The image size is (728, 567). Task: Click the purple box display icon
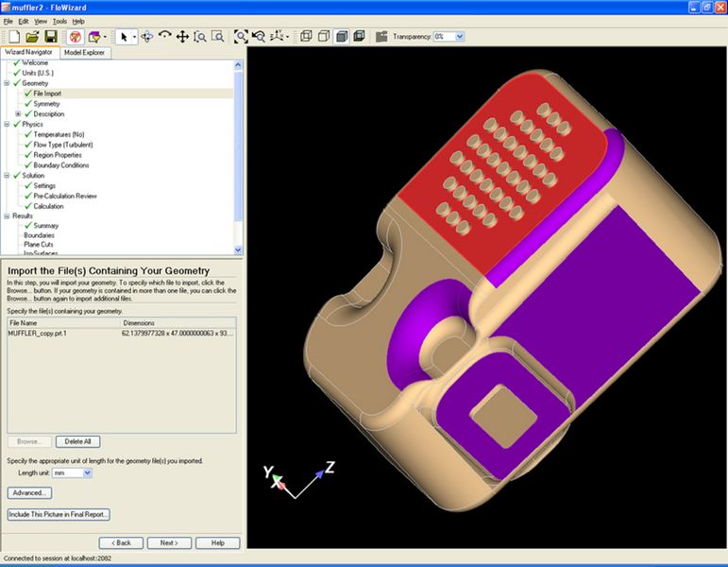[93, 37]
